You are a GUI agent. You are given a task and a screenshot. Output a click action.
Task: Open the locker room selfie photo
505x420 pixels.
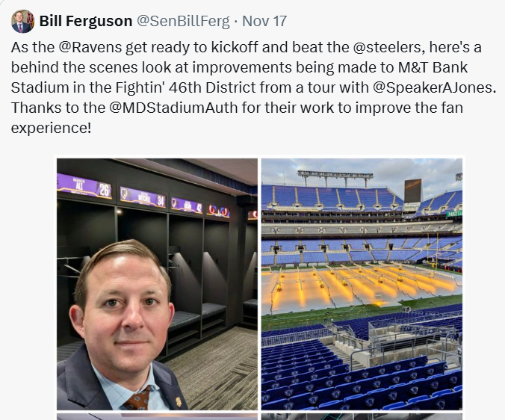click(x=157, y=284)
